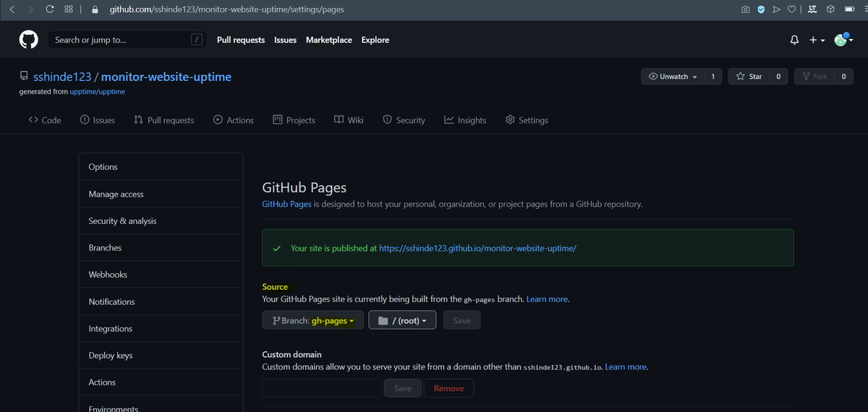
Task: Click the battery saver icon
Action: (x=849, y=9)
